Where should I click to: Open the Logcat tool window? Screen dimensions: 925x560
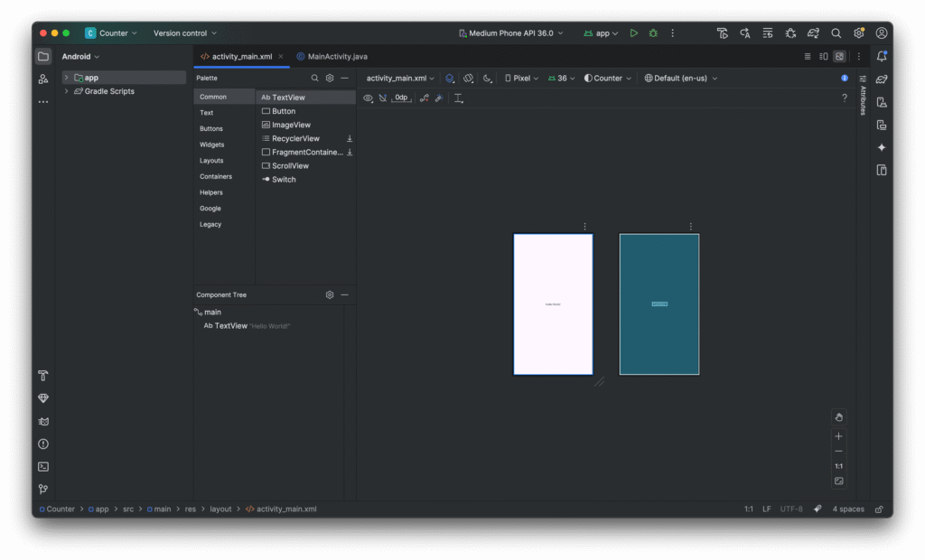[42, 421]
